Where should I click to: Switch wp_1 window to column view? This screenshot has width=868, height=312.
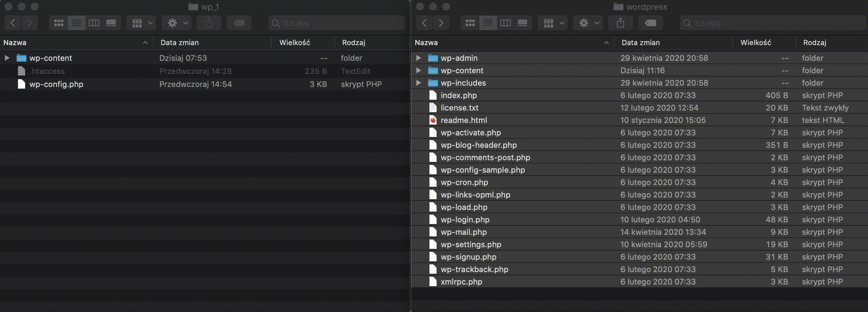click(94, 23)
